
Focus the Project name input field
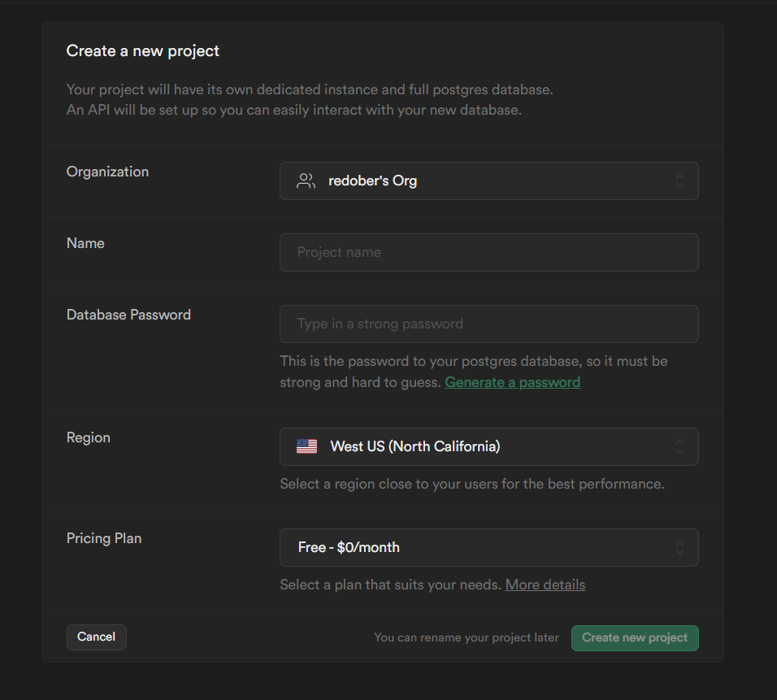tap(488, 252)
